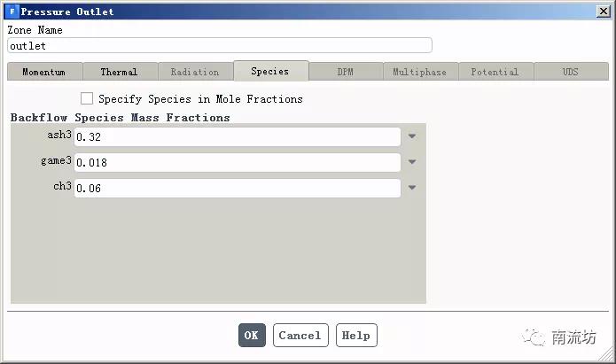Image resolution: width=616 pixels, height=364 pixels.
Task: Expand the game3 dropdown arrow
Action: coord(412,163)
